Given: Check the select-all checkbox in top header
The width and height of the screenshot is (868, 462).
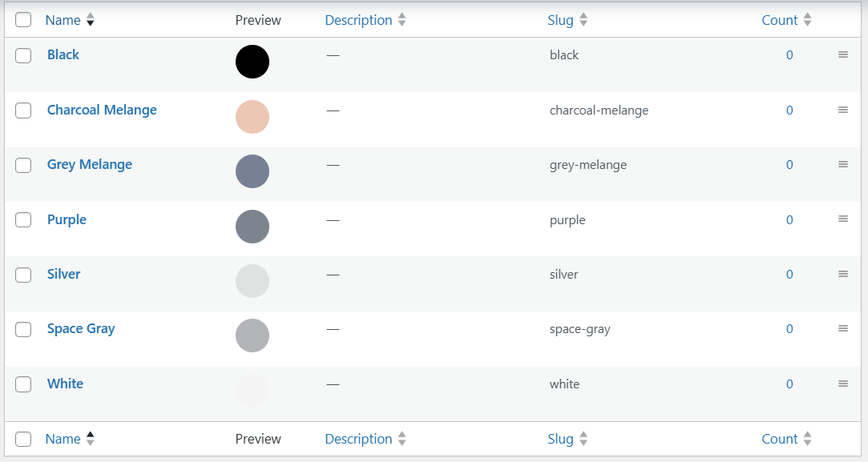Looking at the screenshot, I should tap(23, 20).
